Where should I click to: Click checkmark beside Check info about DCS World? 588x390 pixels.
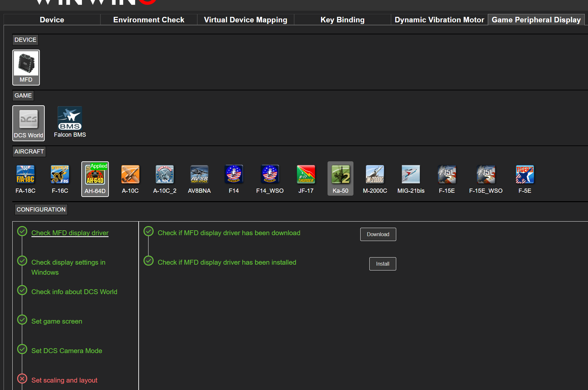tap(22, 290)
